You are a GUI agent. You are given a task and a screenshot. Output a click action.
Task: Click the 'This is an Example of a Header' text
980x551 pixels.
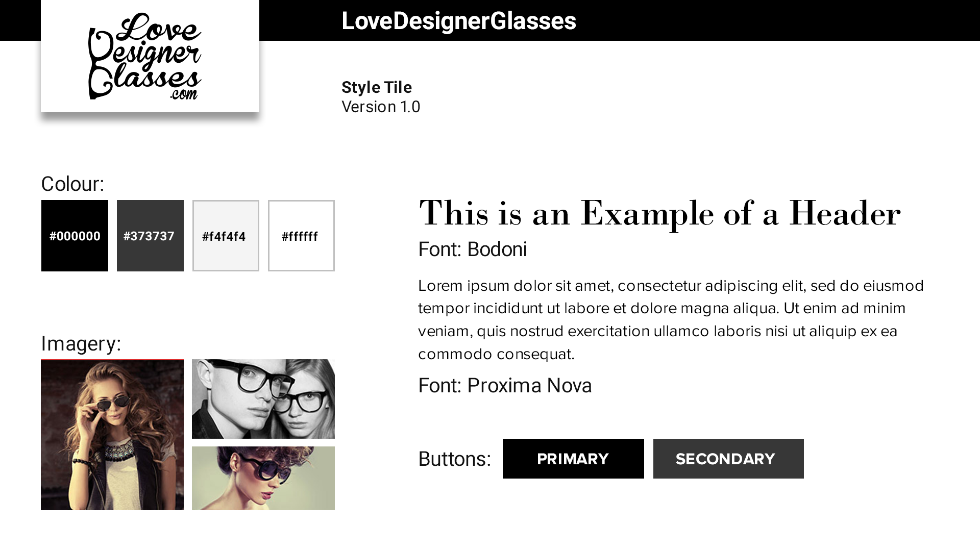coord(659,213)
